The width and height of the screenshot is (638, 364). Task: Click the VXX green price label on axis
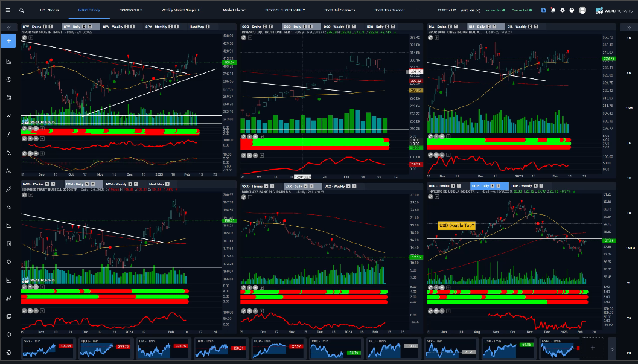pyautogui.click(x=415, y=257)
